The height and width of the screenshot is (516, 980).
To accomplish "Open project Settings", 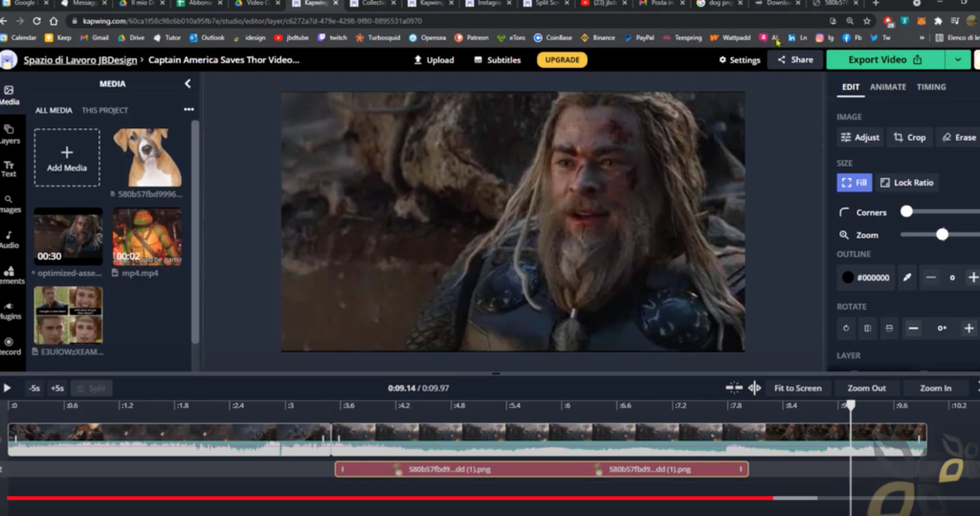I will (740, 60).
